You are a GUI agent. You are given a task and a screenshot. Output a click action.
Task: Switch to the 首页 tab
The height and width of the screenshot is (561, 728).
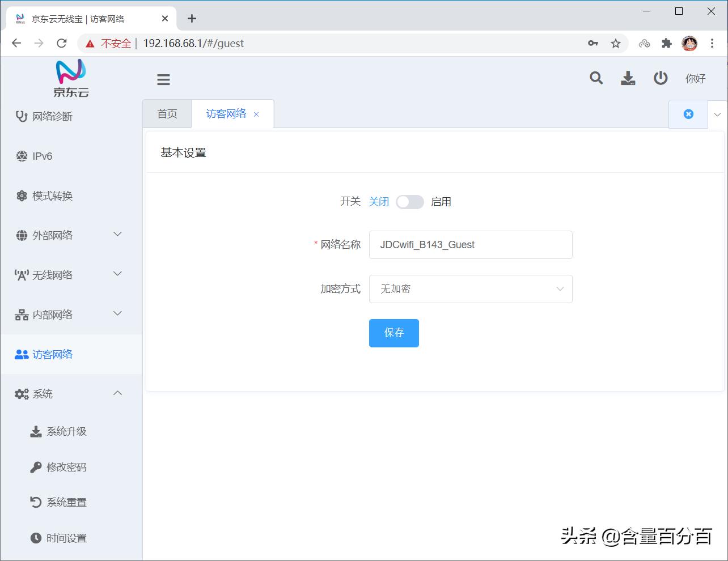tap(167, 113)
